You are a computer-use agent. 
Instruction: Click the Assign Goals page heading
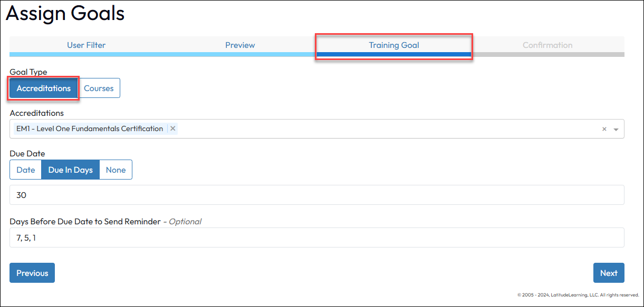[x=65, y=14]
